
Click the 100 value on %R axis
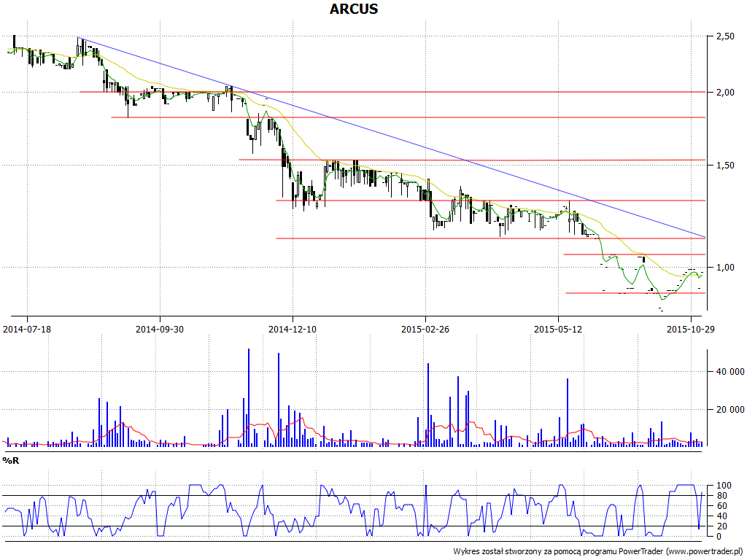tap(724, 486)
